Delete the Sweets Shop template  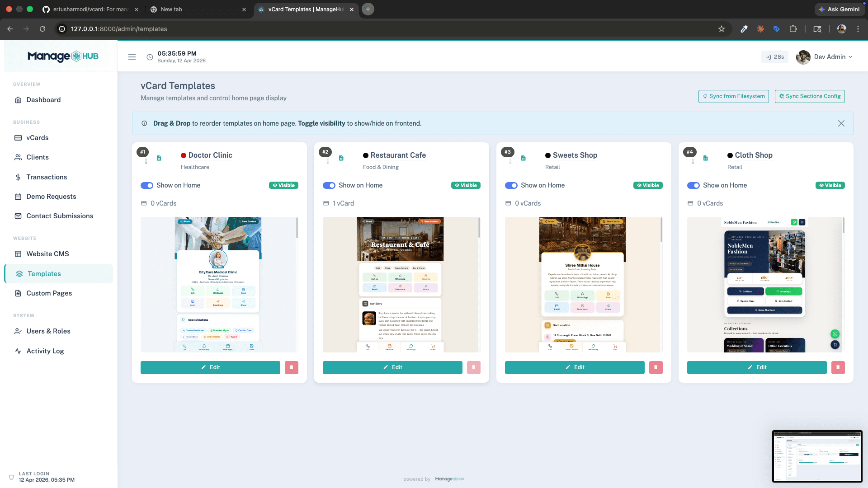656,367
